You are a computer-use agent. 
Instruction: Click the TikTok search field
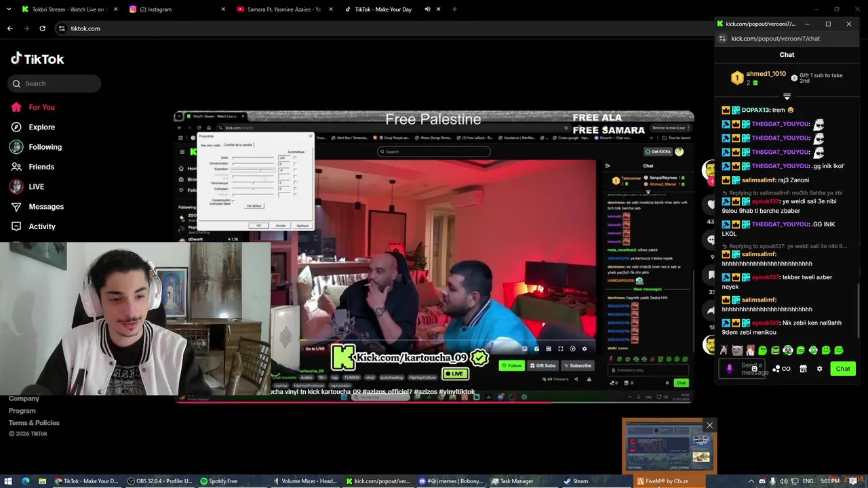[x=55, y=83]
